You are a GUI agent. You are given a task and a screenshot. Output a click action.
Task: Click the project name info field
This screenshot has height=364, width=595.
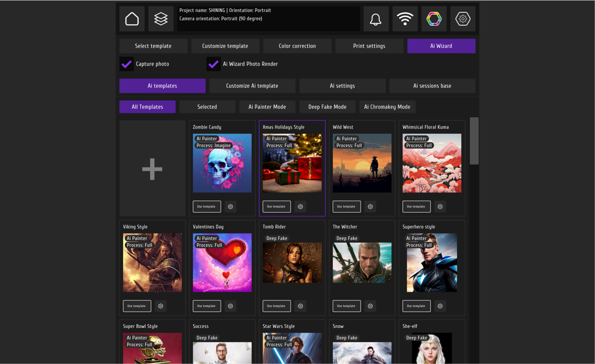pos(268,19)
